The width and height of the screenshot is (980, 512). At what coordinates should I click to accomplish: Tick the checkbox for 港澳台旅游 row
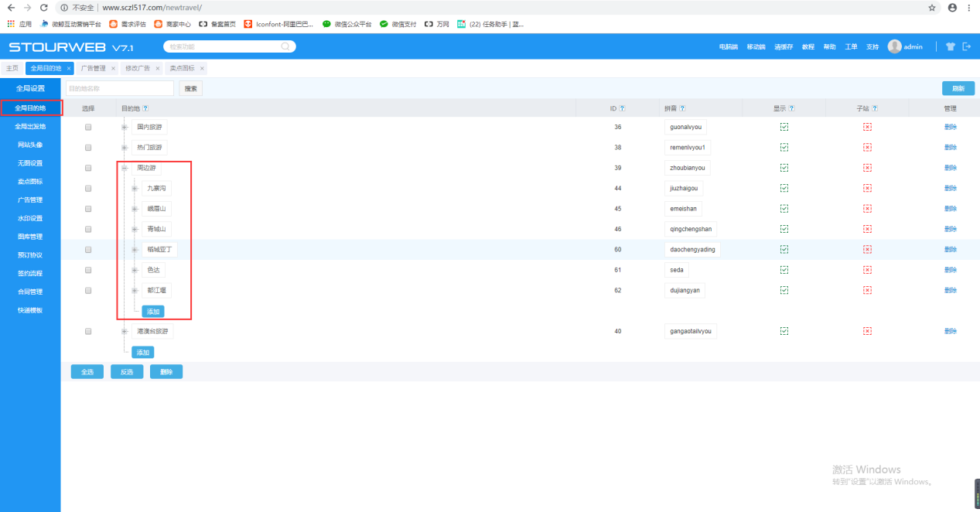point(88,331)
